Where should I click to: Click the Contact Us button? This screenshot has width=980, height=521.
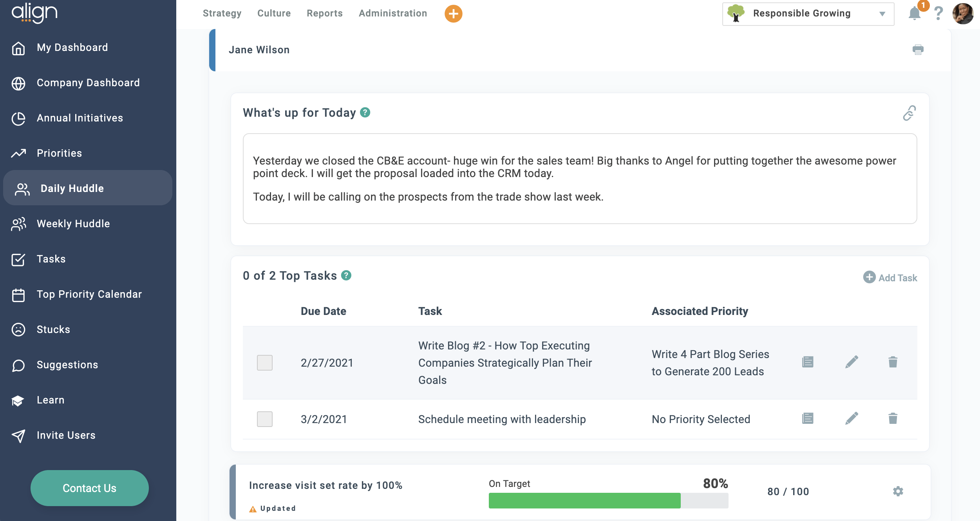pos(89,488)
